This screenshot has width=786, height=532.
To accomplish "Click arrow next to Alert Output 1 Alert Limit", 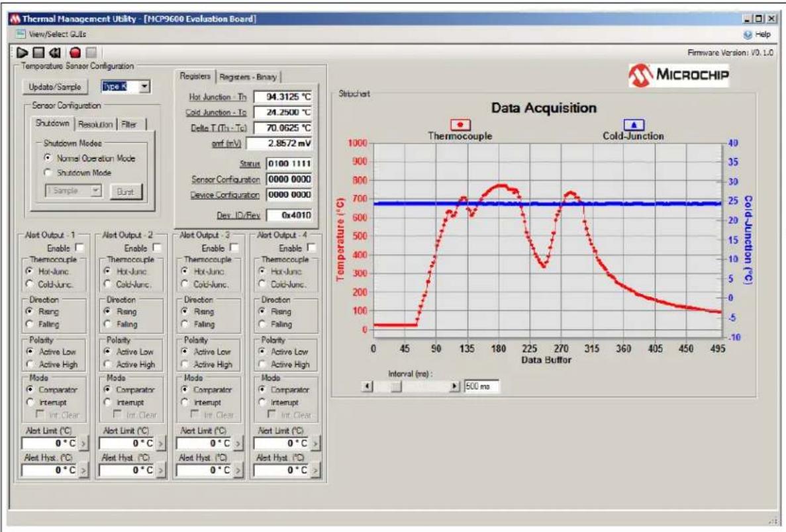I will pyautogui.click(x=83, y=443).
